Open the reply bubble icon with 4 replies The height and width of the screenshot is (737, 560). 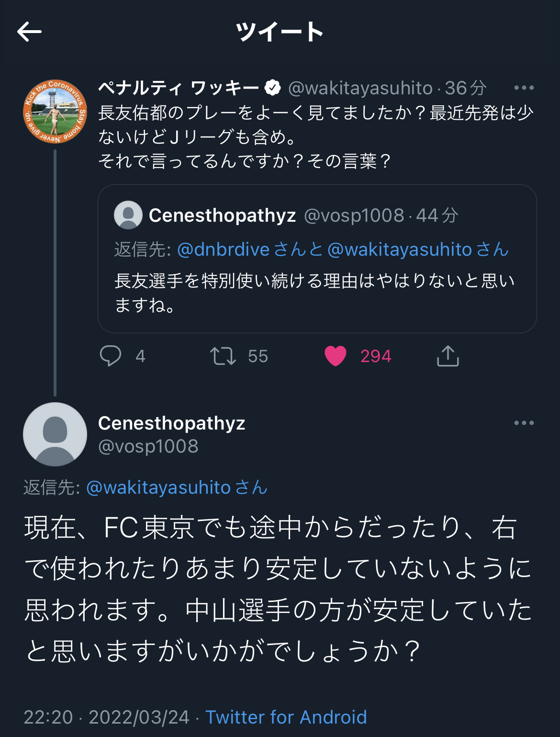point(111,356)
